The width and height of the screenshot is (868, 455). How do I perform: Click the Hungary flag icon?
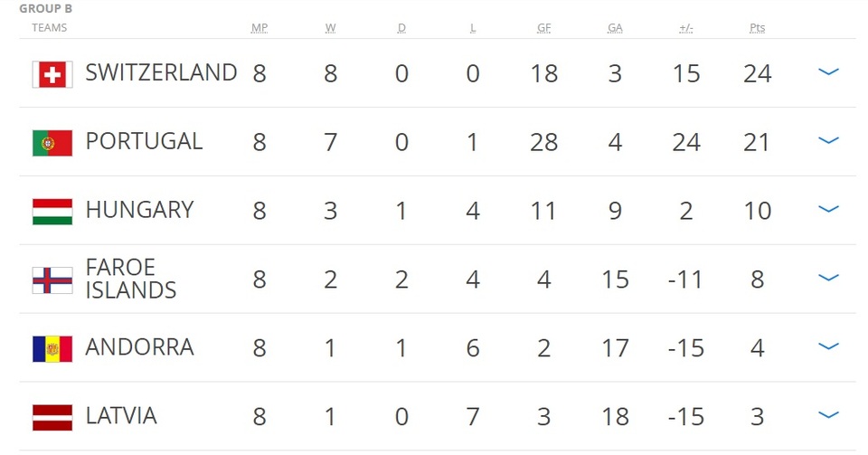coord(52,212)
